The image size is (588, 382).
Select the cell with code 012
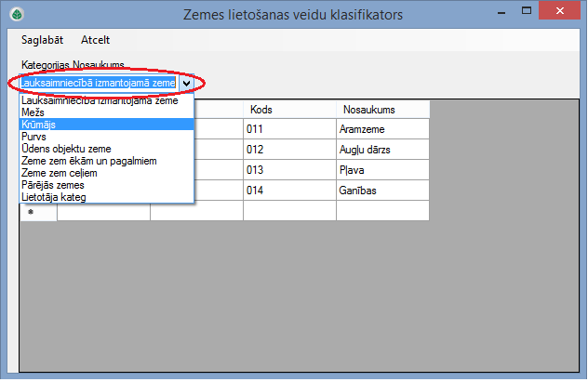(289, 150)
